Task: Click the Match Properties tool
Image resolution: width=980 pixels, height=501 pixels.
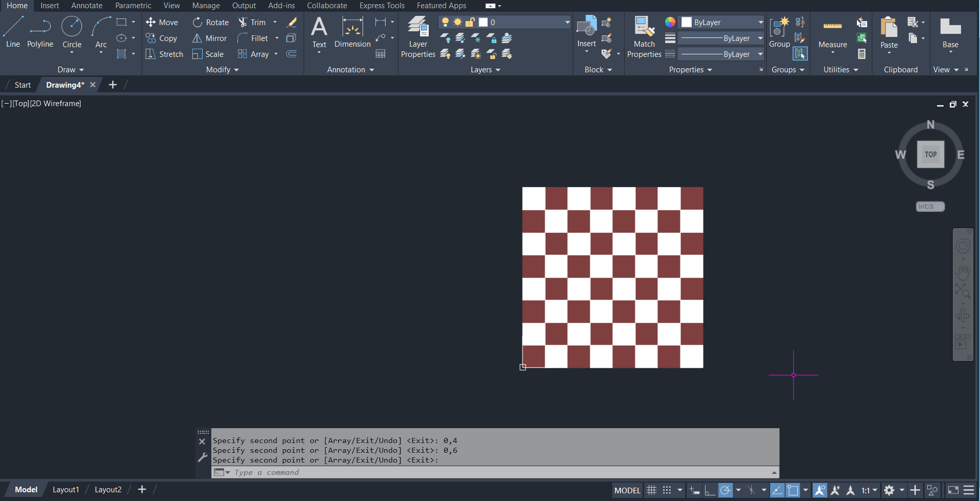Action: 644,36
